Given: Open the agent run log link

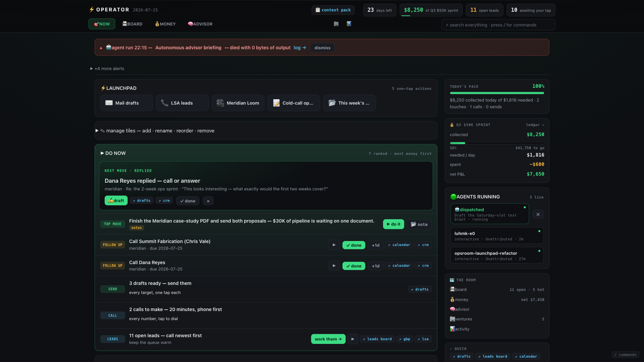Looking at the screenshot, I should pyautogui.click(x=300, y=48).
